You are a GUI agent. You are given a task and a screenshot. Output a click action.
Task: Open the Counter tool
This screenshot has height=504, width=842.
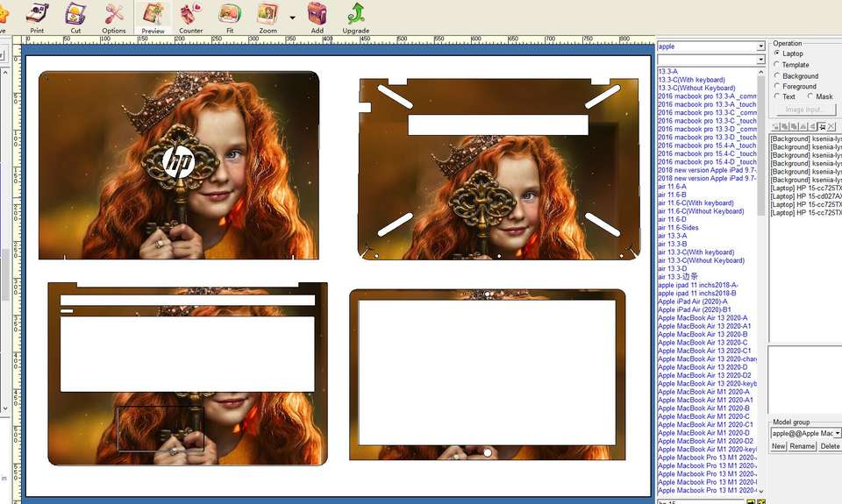tap(190, 17)
